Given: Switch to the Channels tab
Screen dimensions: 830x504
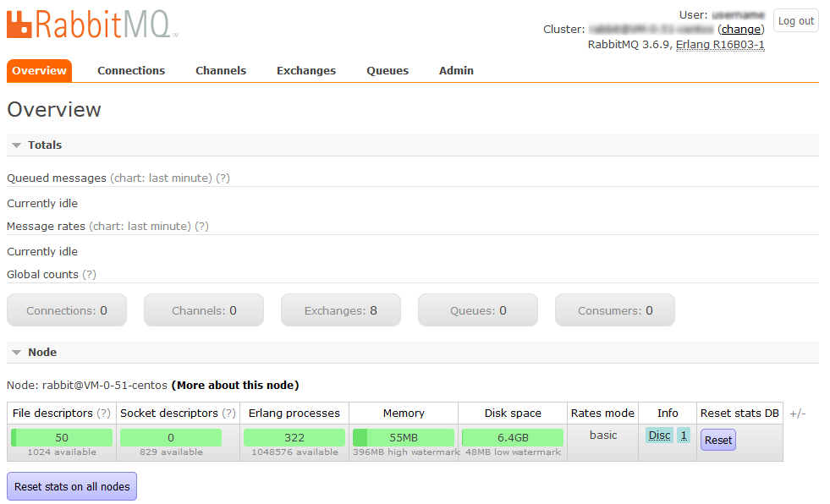Looking at the screenshot, I should 221,71.
